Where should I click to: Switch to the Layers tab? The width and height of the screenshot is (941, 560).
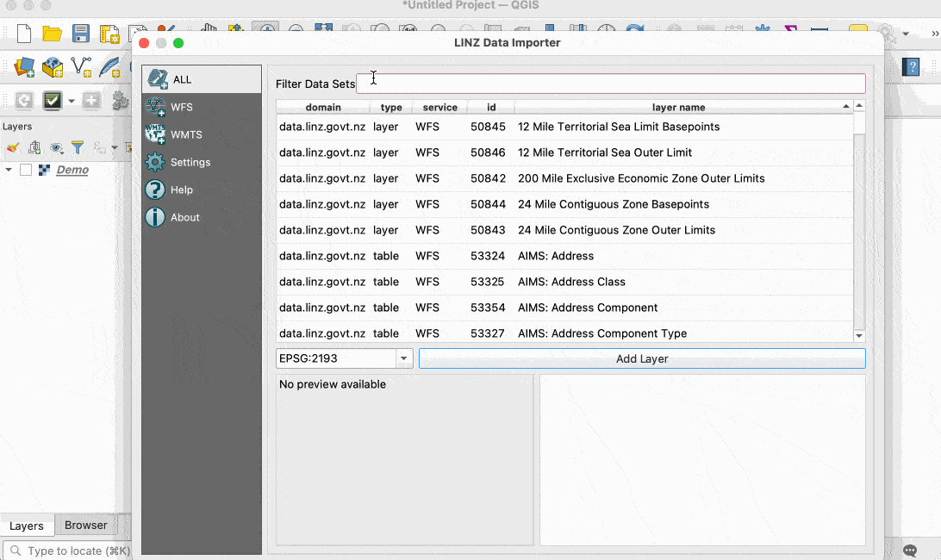pyautogui.click(x=27, y=526)
